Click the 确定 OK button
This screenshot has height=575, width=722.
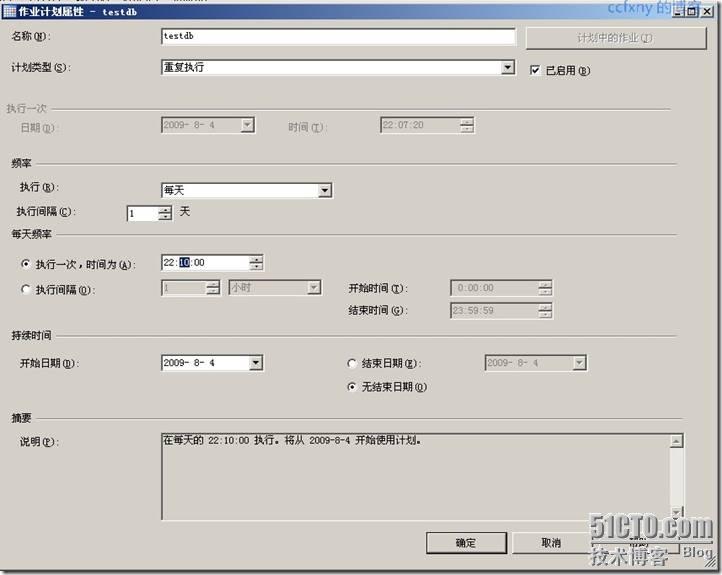(466, 543)
